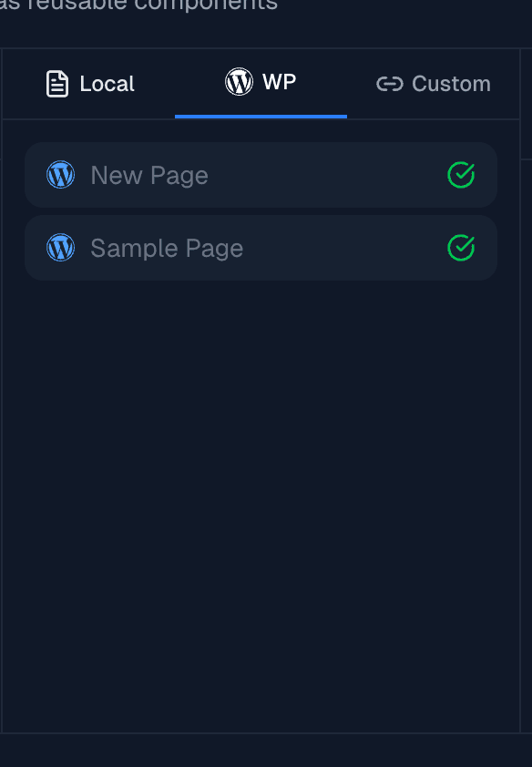Viewport: 532px width, 767px height.
Task: Click the WordPress logo on the WP tab
Action: (x=238, y=81)
